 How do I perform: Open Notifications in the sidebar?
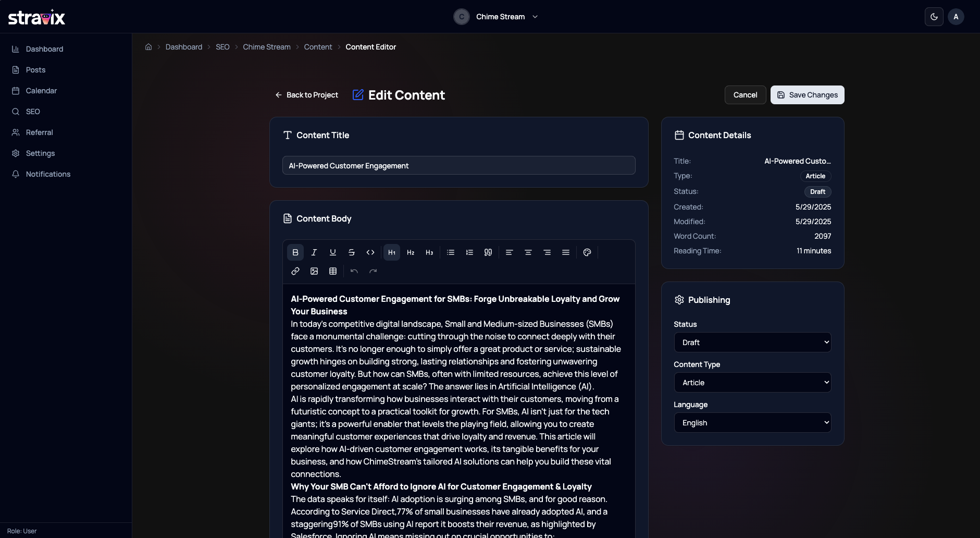(x=66, y=174)
